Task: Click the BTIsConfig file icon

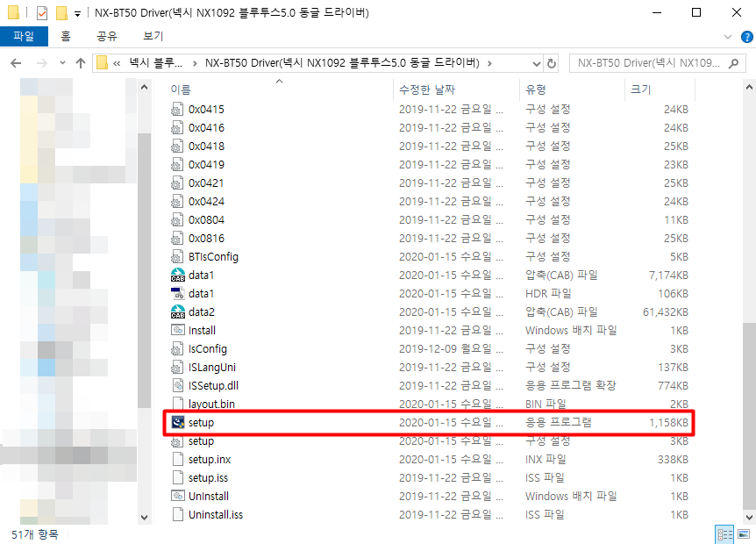Action: coord(177,256)
